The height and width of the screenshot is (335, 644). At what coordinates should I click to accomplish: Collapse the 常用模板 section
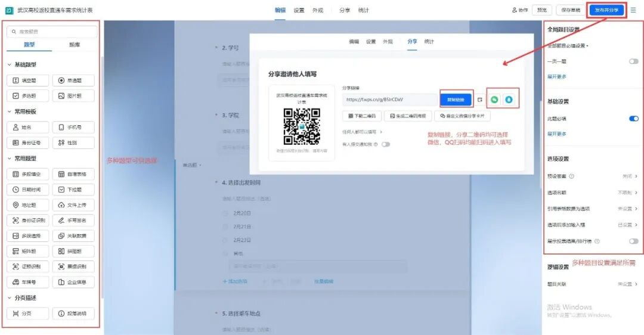10,111
